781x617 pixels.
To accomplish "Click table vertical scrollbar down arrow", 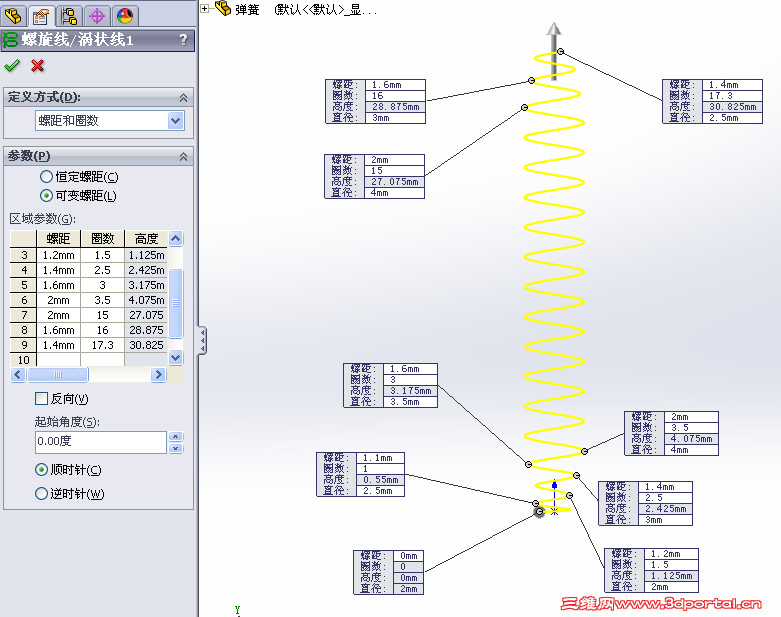I will pos(175,357).
